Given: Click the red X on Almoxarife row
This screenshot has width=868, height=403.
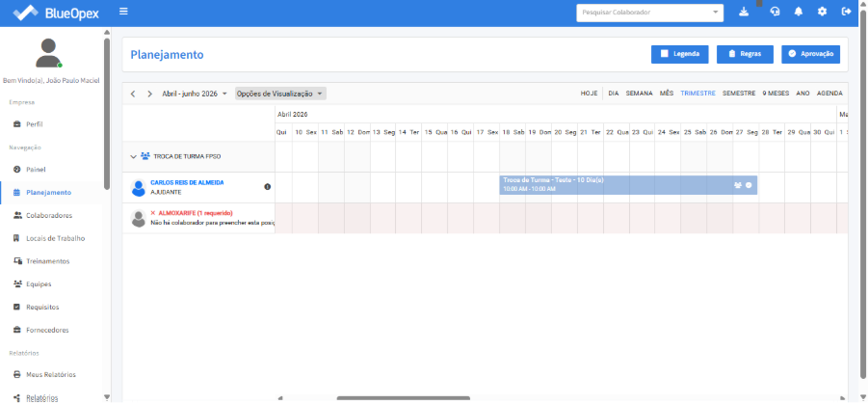Looking at the screenshot, I should pyautogui.click(x=153, y=213).
